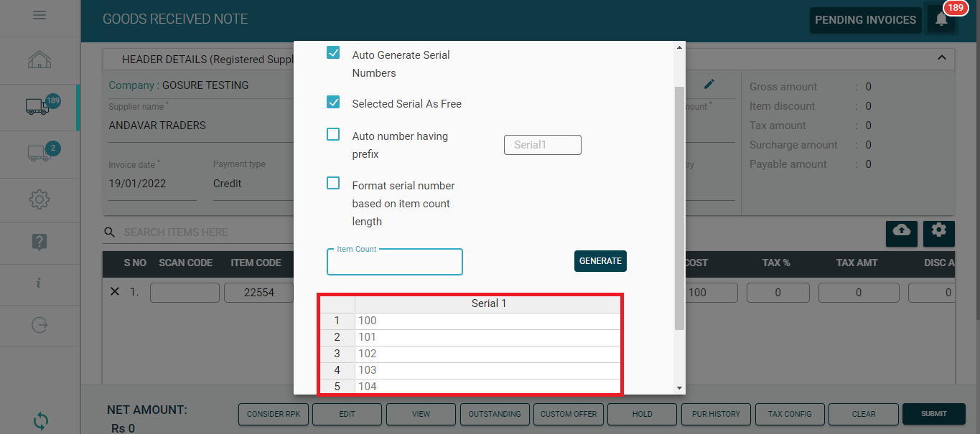980x434 pixels.
Task: Open the OUTSTANDING button
Action: coord(495,414)
